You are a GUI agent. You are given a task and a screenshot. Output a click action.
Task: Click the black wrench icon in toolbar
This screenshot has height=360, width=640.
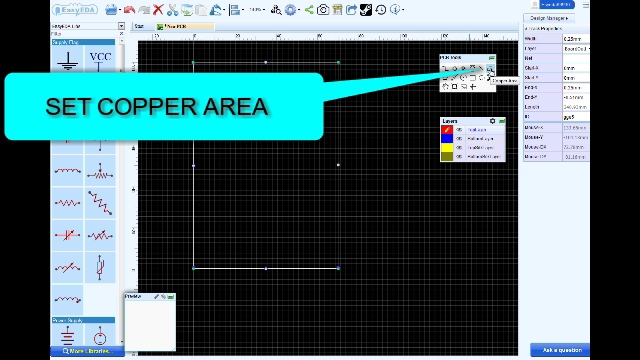366,9
